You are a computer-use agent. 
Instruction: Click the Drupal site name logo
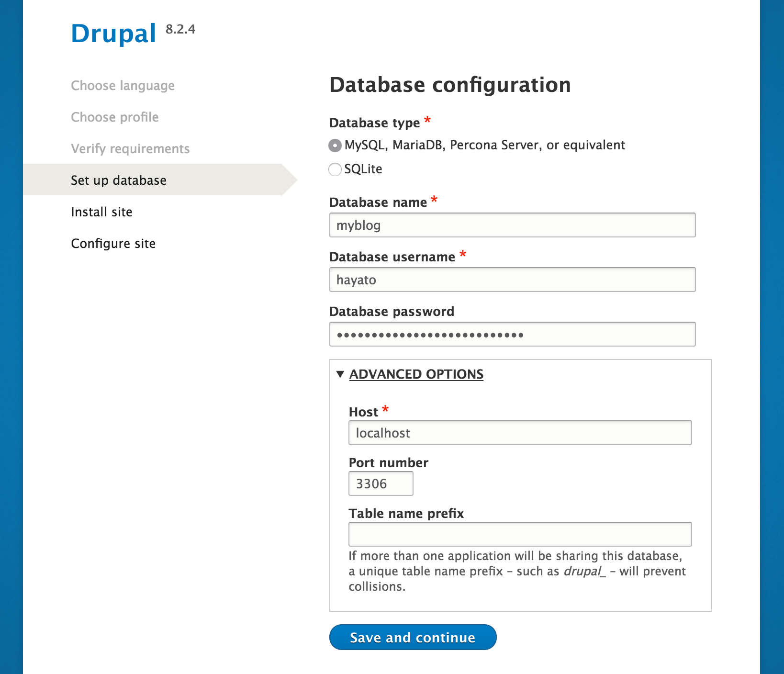[x=113, y=34]
